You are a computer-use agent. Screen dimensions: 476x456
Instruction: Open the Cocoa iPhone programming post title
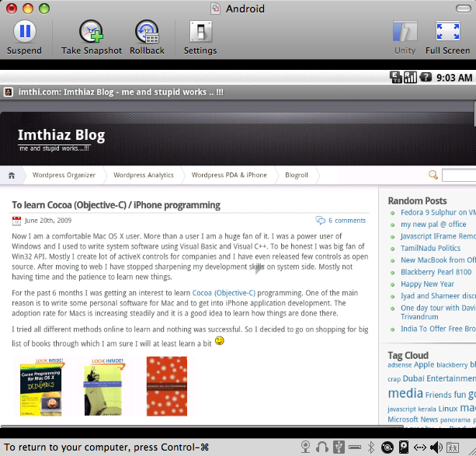coord(116,205)
